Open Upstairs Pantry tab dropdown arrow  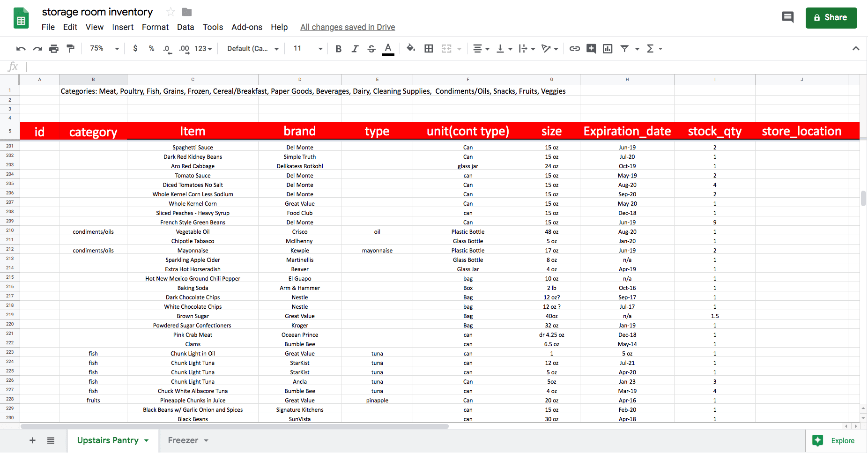(x=147, y=440)
